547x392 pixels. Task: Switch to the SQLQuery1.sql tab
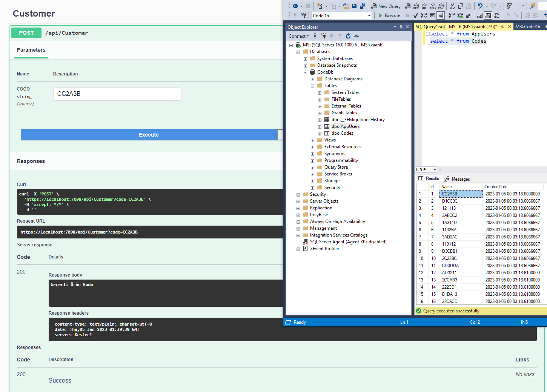(x=456, y=27)
